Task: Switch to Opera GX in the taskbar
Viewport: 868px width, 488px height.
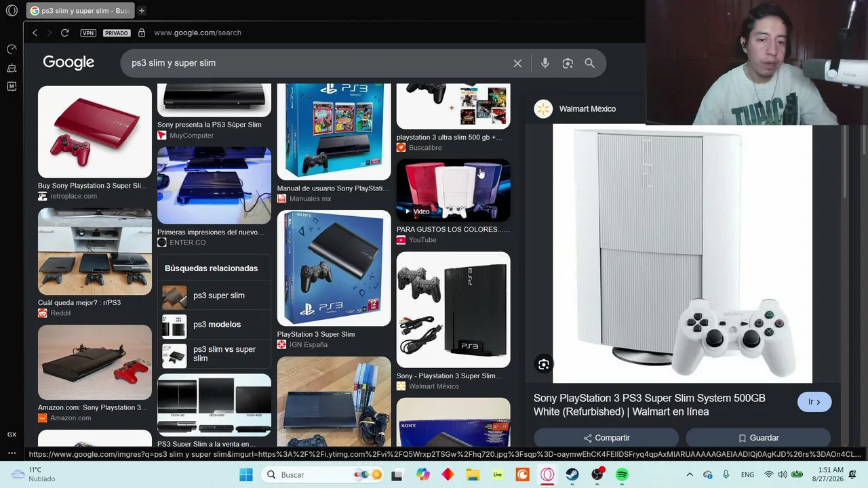Action: [x=547, y=474]
